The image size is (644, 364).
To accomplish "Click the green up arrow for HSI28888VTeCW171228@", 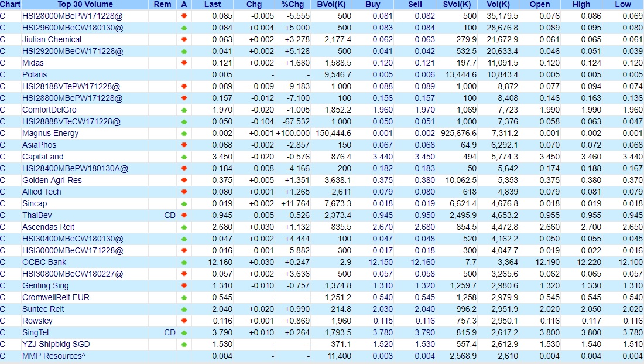I will pos(184,121).
